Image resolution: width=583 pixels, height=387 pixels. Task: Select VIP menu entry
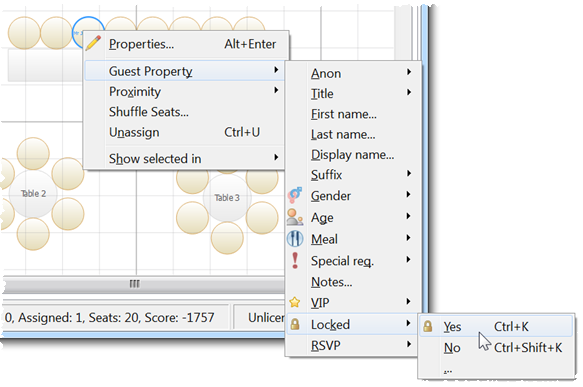coord(353,303)
